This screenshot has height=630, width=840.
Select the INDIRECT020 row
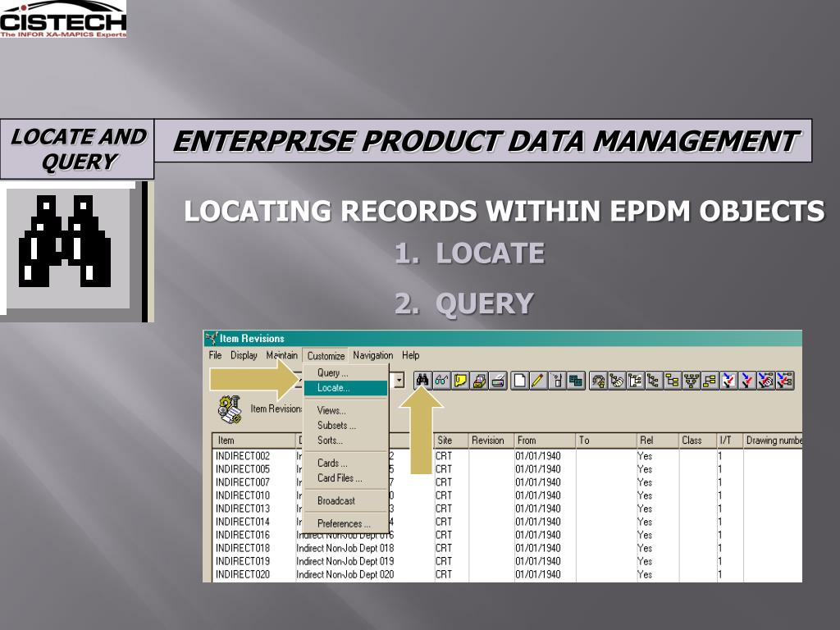(x=507, y=574)
